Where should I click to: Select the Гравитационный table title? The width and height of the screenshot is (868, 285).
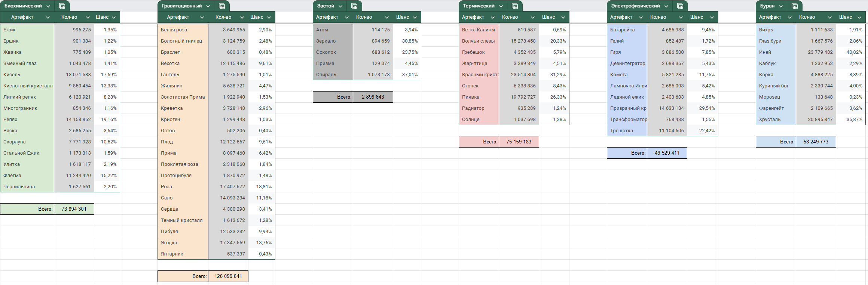(182, 6)
